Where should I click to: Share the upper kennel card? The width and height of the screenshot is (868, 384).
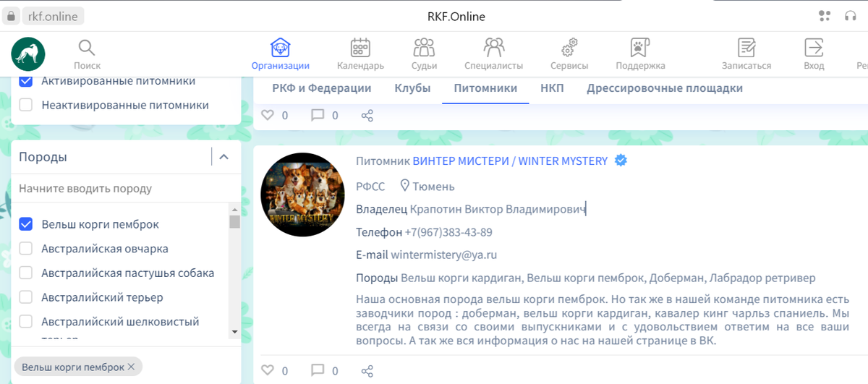pyautogui.click(x=367, y=116)
